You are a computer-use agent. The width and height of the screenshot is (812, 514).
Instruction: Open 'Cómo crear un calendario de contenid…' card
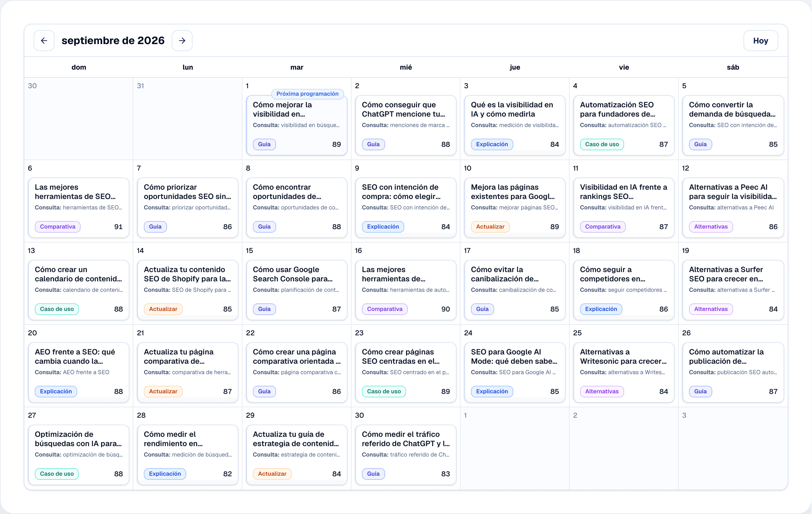tap(79, 290)
